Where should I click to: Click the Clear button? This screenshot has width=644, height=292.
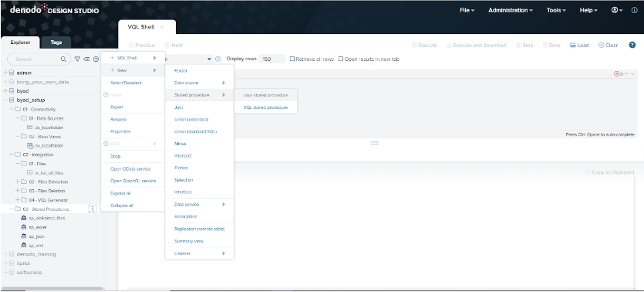point(608,46)
